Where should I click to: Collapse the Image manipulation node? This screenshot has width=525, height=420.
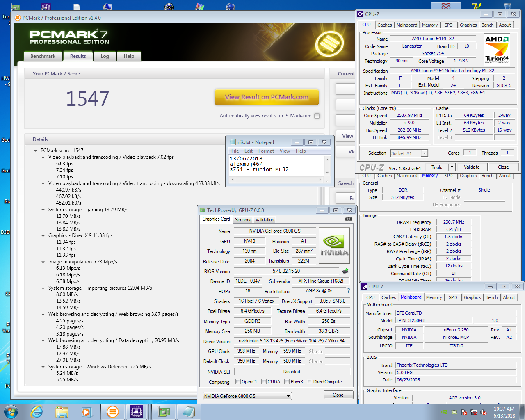point(43,262)
